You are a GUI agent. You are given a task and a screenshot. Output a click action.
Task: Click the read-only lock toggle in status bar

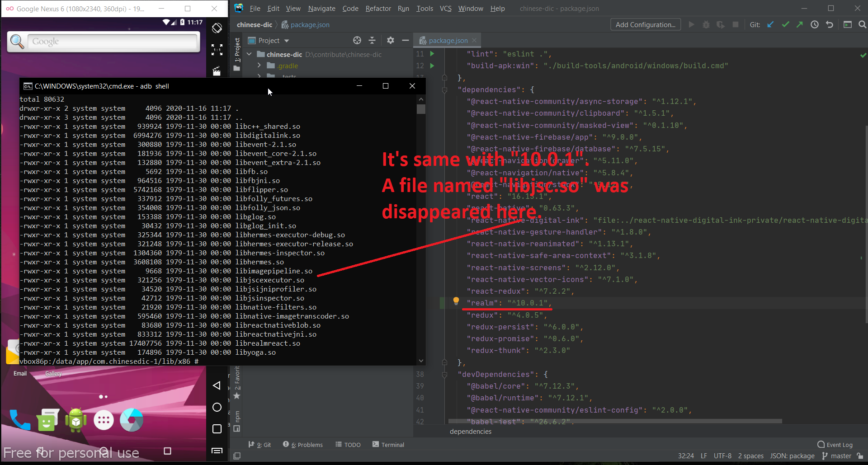(860, 456)
